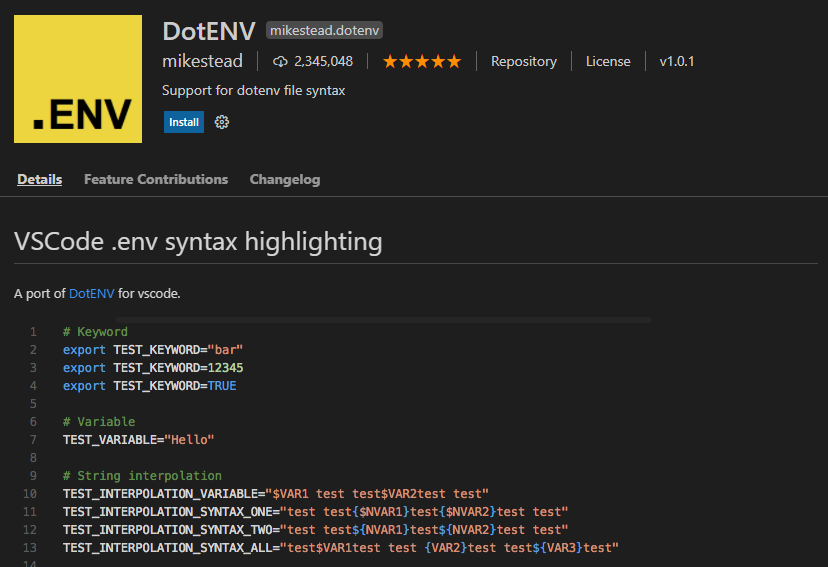The height and width of the screenshot is (567, 828).
Task: Click the 'VSCode .env syntax highlighting' heading
Action: point(198,242)
